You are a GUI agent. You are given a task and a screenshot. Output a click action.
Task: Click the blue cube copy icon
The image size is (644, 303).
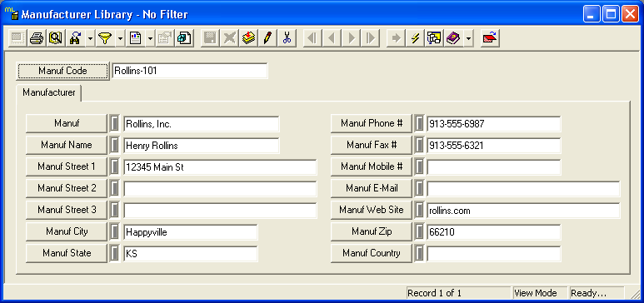184,38
